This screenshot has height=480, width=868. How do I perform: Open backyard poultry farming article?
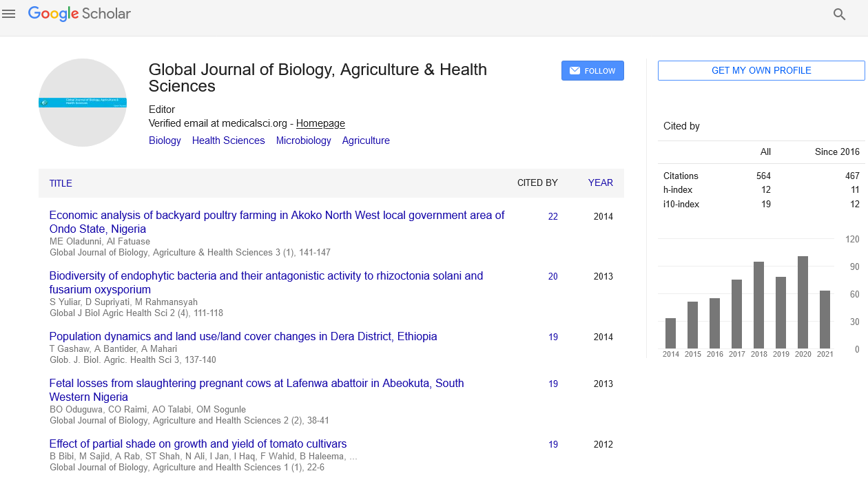click(276, 222)
